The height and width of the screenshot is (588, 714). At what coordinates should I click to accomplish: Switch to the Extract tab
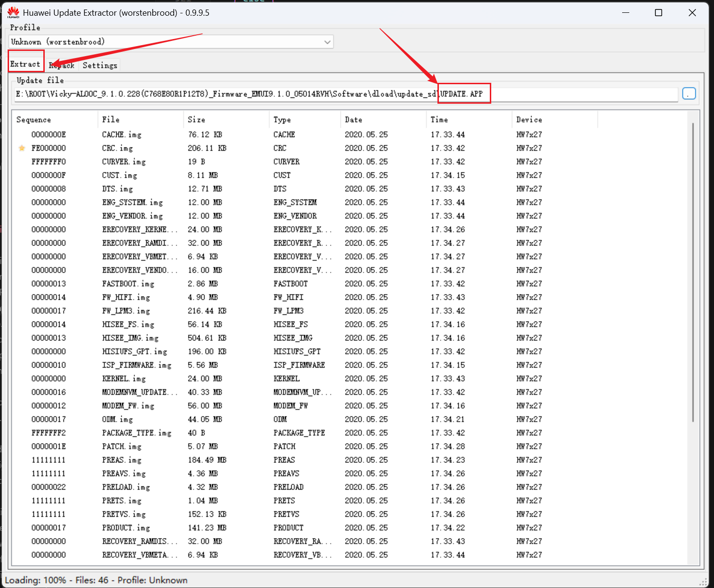point(25,64)
